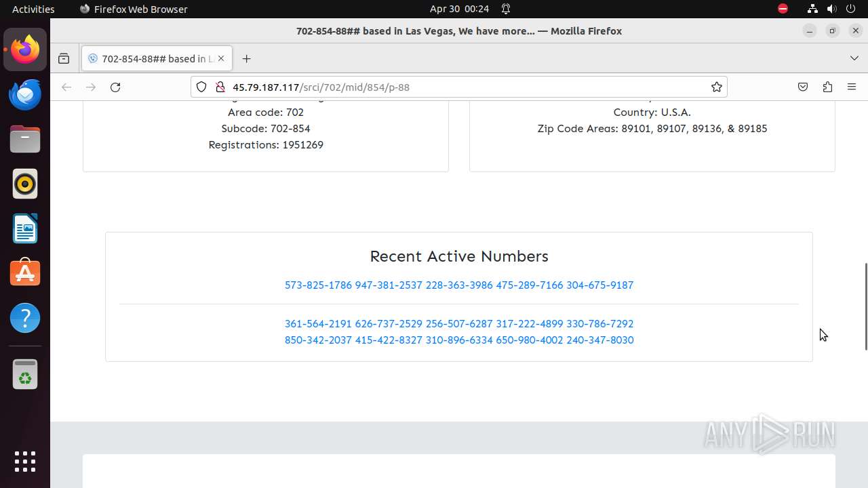
Task: Open number 361-564-2191
Action: pos(318,324)
